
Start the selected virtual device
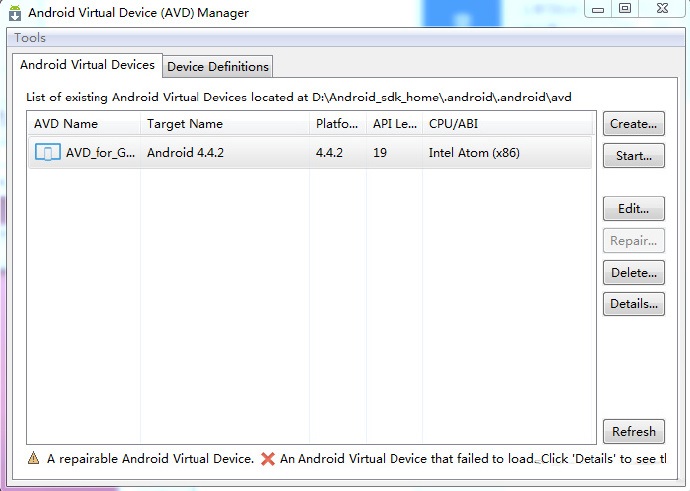point(634,156)
